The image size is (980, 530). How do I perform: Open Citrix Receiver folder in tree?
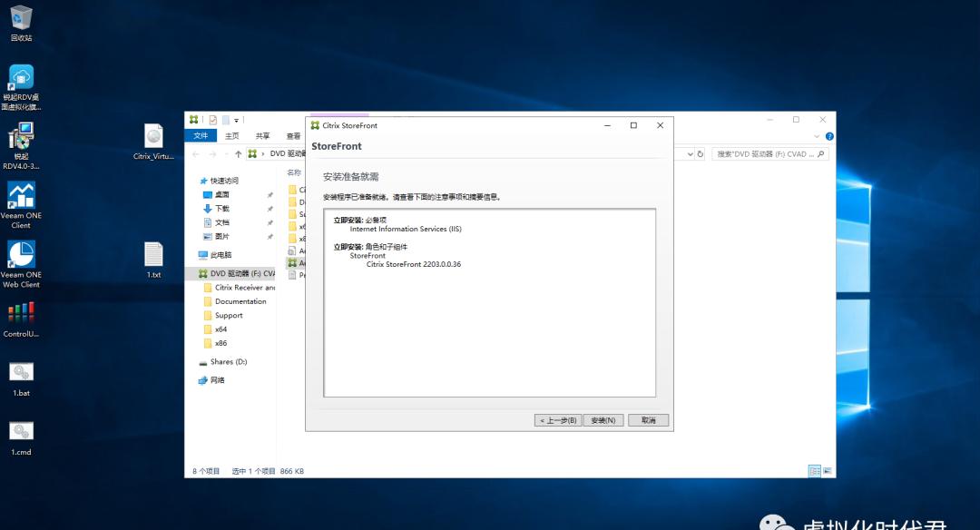click(x=244, y=288)
